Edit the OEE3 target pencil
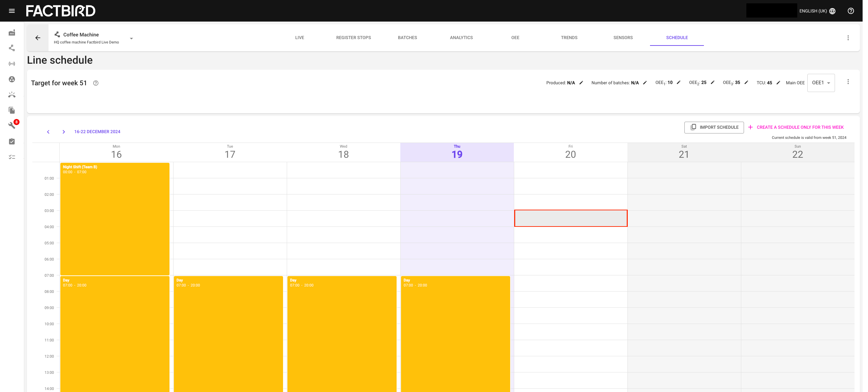868x392 pixels. click(746, 82)
